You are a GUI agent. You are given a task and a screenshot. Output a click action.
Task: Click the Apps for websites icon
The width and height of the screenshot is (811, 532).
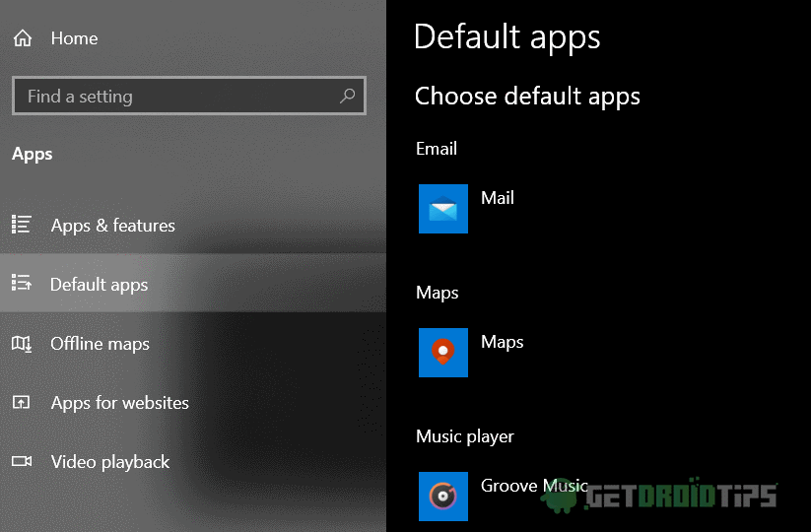pos(22,402)
